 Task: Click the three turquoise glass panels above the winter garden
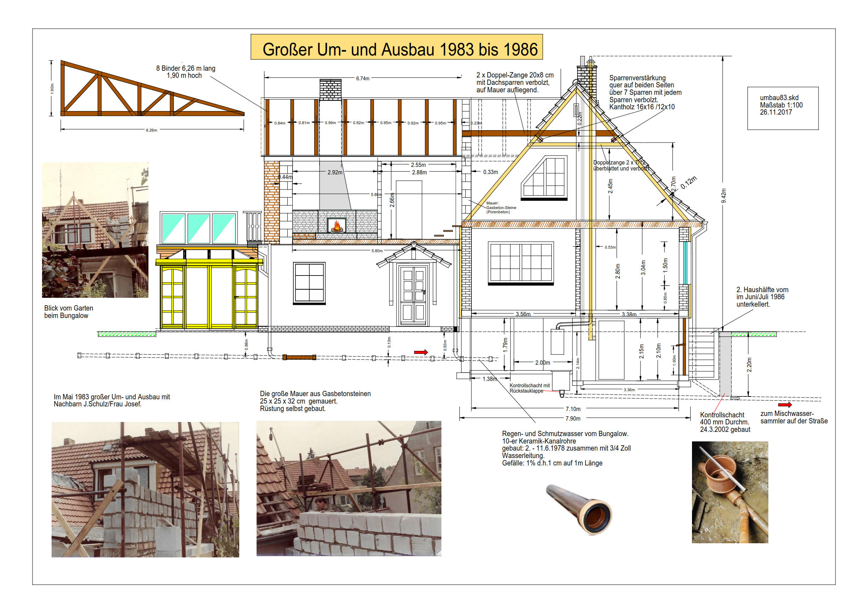click(x=199, y=228)
